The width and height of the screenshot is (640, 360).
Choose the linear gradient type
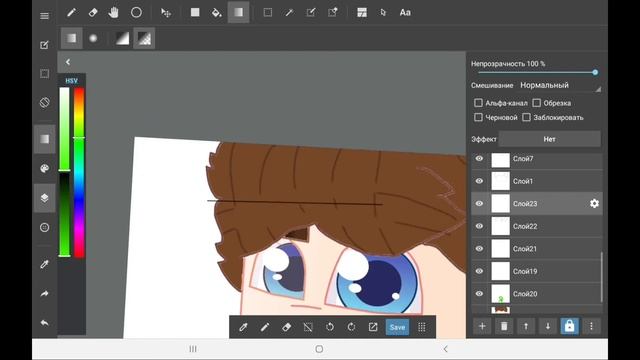[x=71, y=38]
